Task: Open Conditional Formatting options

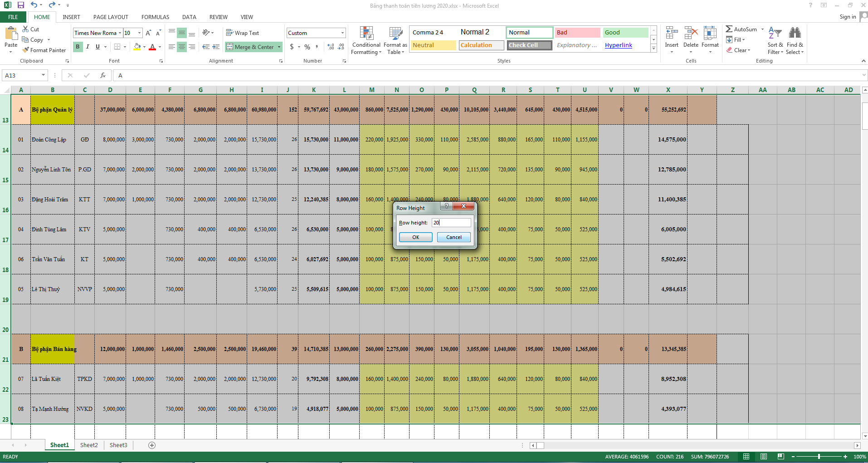Action: pyautogui.click(x=366, y=40)
